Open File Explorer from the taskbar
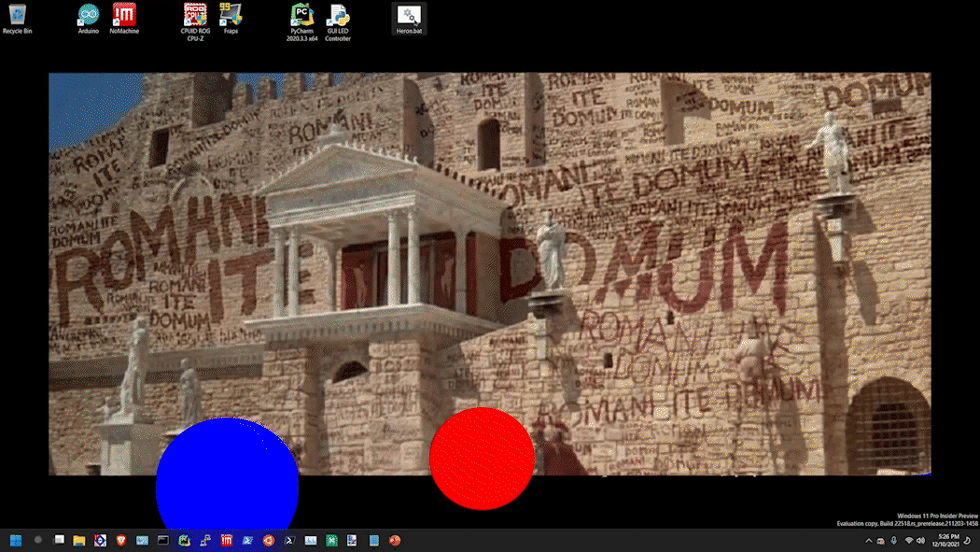This screenshot has width=980, height=552. pyautogui.click(x=78, y=540)
